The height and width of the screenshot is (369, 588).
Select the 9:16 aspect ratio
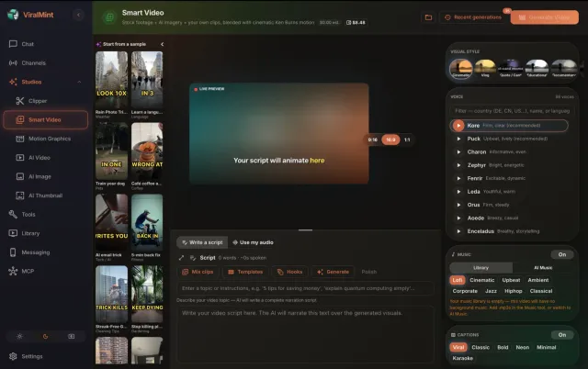point(372,140)
